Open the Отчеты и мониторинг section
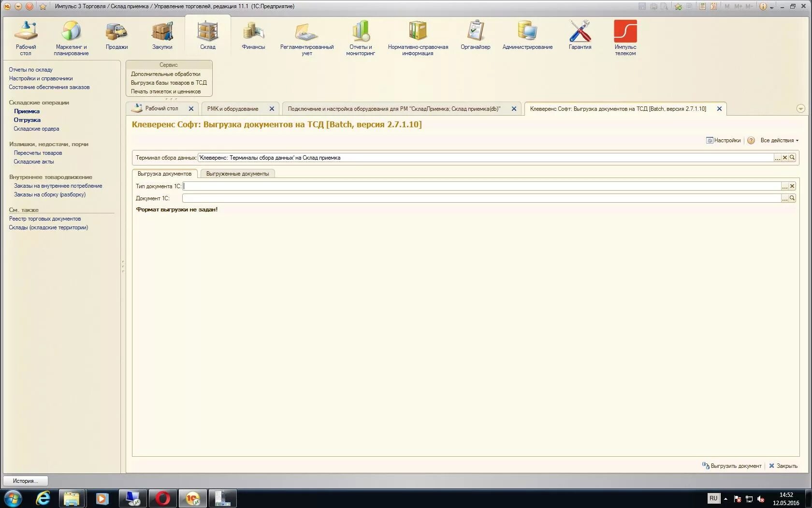The image size is (812, 508). [361, 38]
